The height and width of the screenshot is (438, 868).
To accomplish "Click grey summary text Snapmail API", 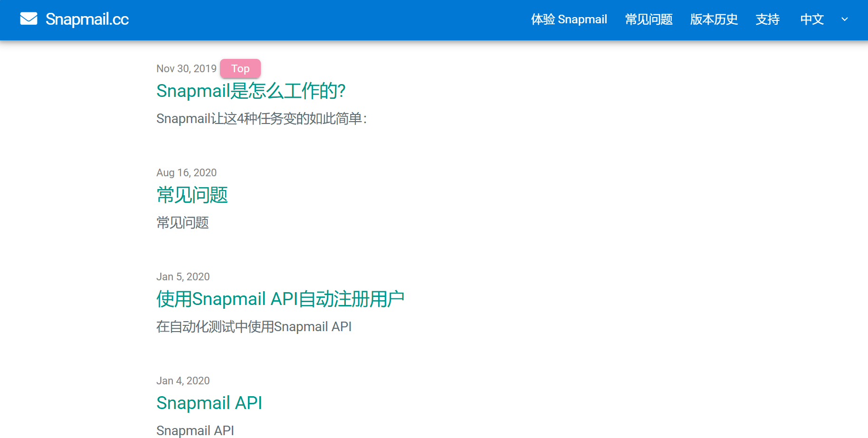I will [x=195, y=430].
